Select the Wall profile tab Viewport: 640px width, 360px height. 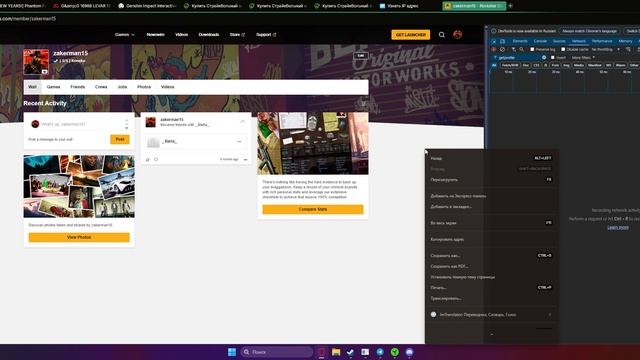pos(32,87)
